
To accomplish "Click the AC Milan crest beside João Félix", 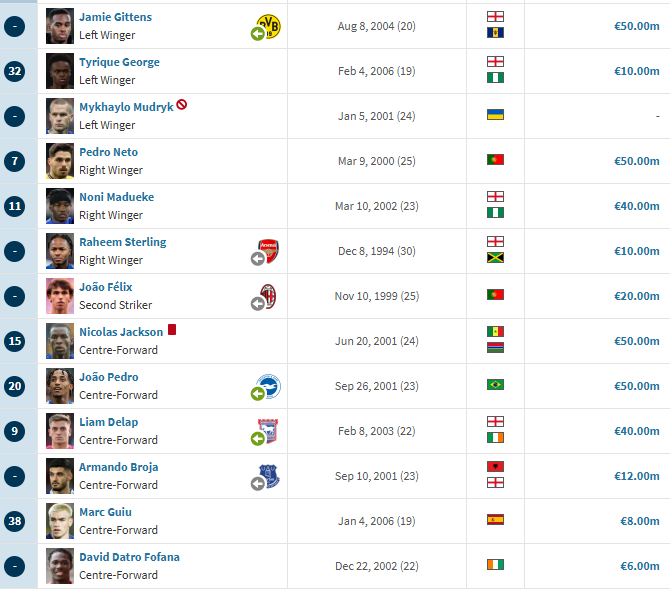I will 268,296.
